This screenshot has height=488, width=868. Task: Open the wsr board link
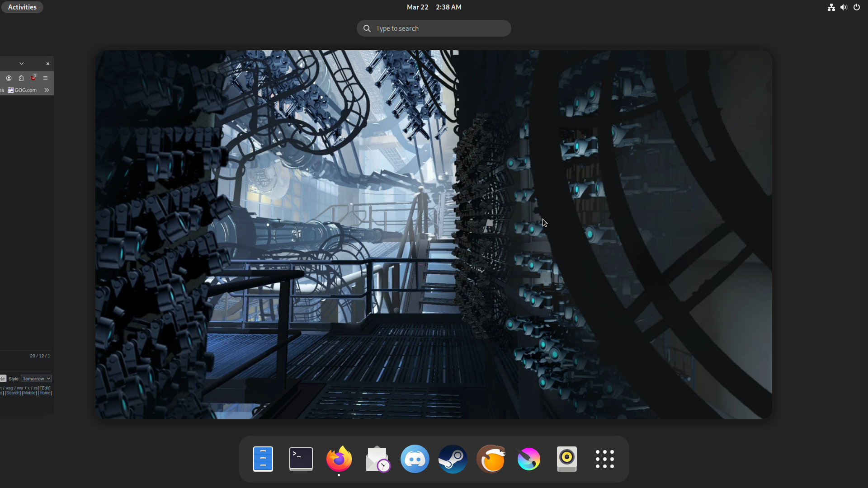[x=20, y=388]
